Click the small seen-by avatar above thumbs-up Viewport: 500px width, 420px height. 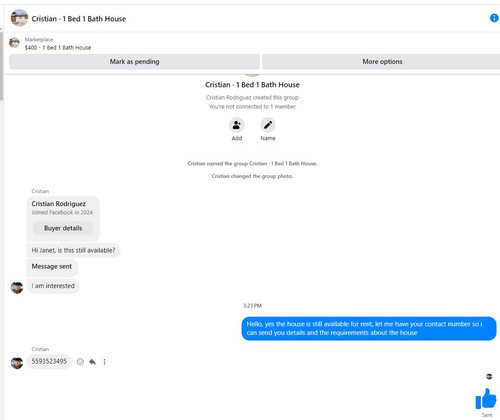[x=489, y=376]
